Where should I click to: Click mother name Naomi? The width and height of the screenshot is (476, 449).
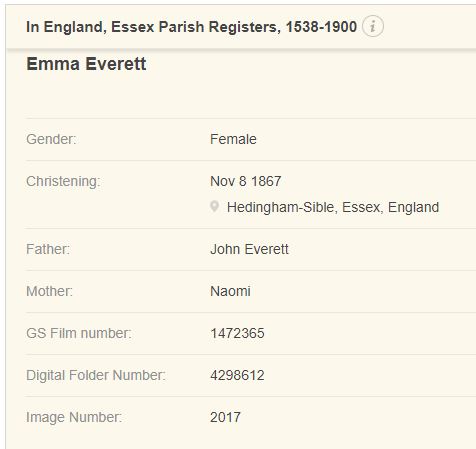tap(230, 291)
